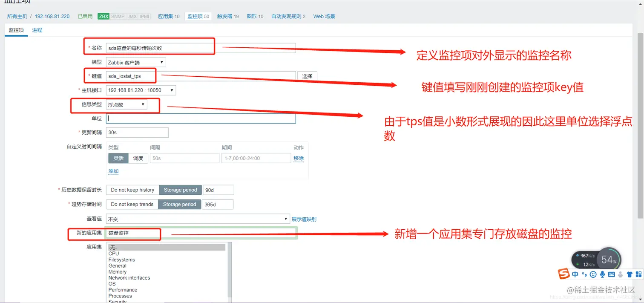The height and width of the screenshot is (303, 644).
Task: Click the 选择 key button
Action: (307, 76)
